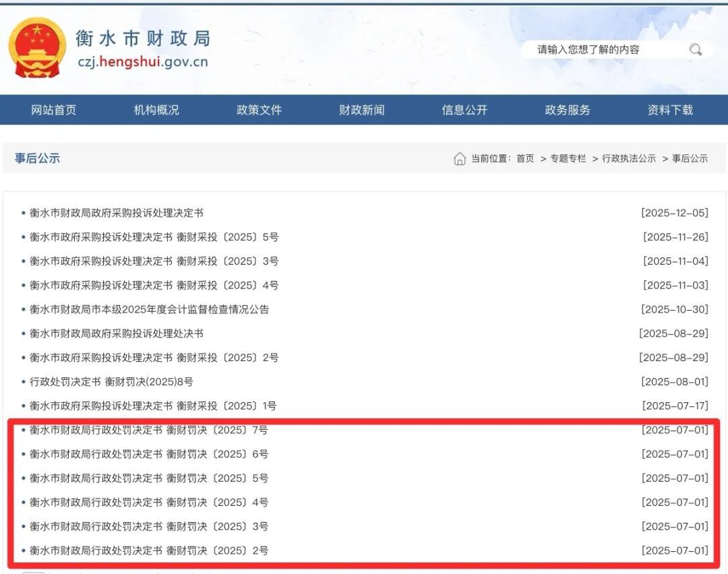This screenshot has width=728, height=574.
Task: Click the search magnifier icon
Action: [695, 49]
